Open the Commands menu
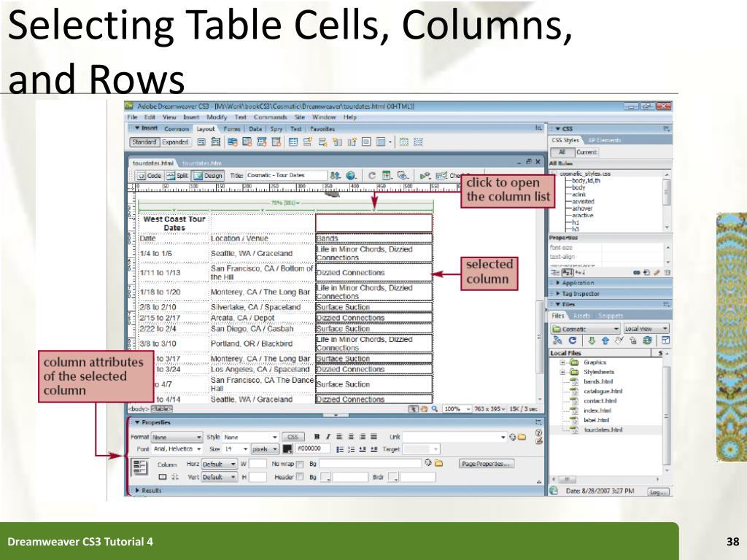The height and width of the screenshot is (560, 747). pos(270,117)
